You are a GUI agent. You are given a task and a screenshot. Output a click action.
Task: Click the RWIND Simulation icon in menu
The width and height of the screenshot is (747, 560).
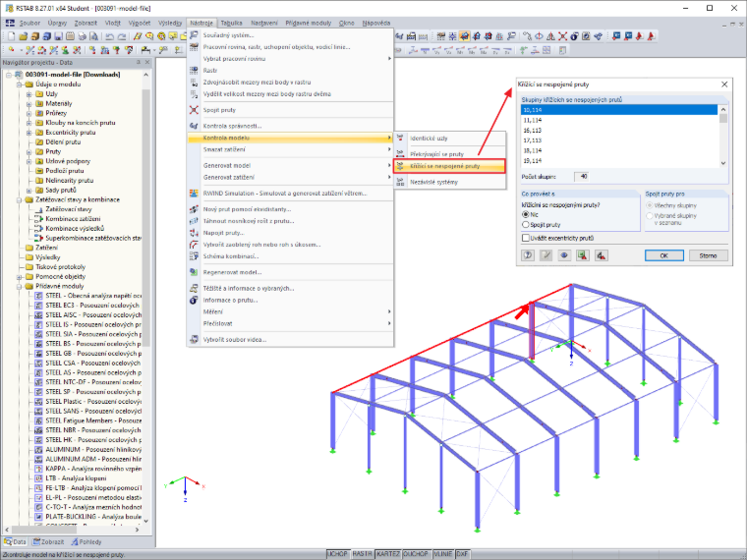point(194,194)
